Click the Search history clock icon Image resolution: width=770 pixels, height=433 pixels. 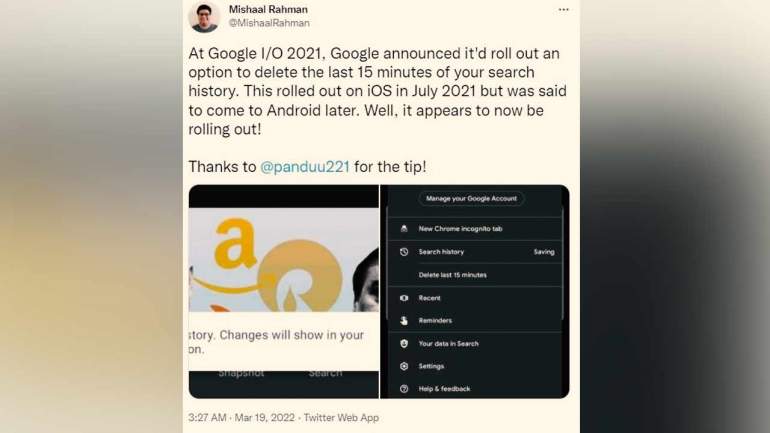point(404,252)
